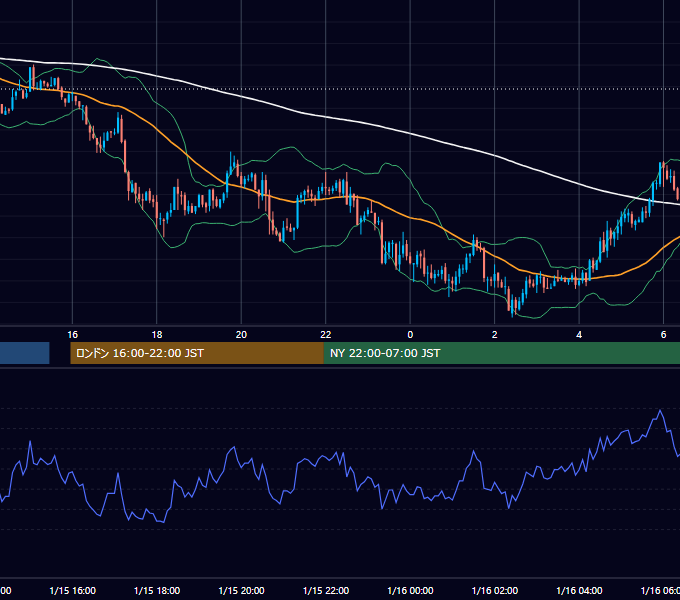Screen dimensions: 680x600
Task: Click the hour label 16 on upper axis
Action: pyautogui.click(x=72, y=335)
